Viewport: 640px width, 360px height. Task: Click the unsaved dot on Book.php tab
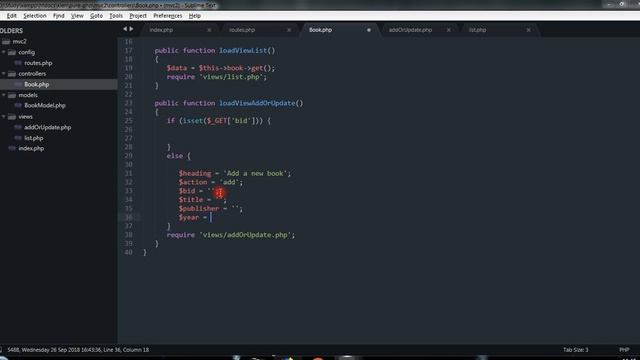pos(369,30)
